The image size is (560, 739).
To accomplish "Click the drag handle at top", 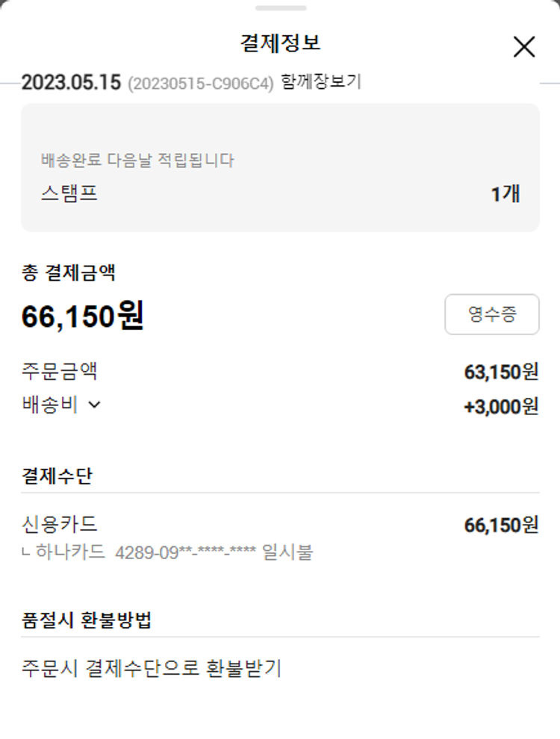I will click(280, 8).
